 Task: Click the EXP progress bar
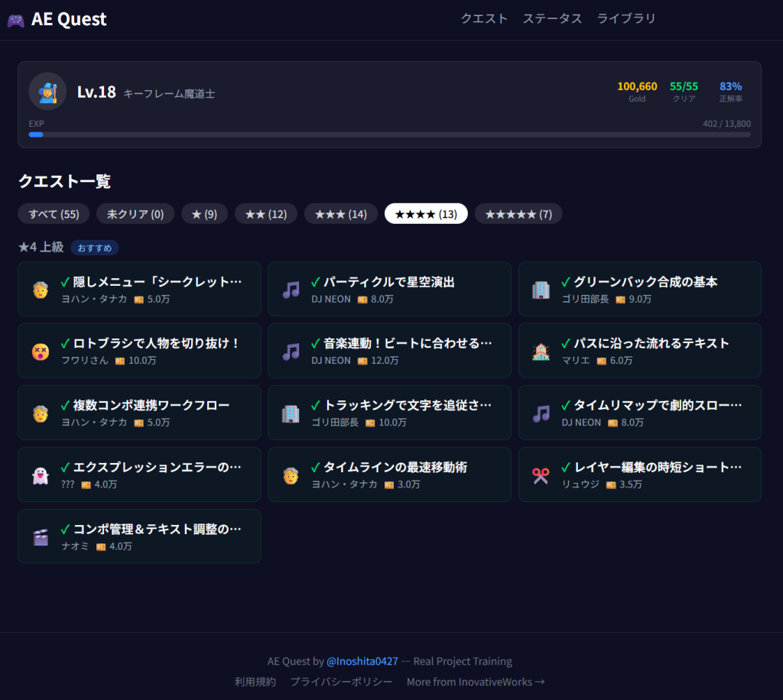click(x=388, y=134)
